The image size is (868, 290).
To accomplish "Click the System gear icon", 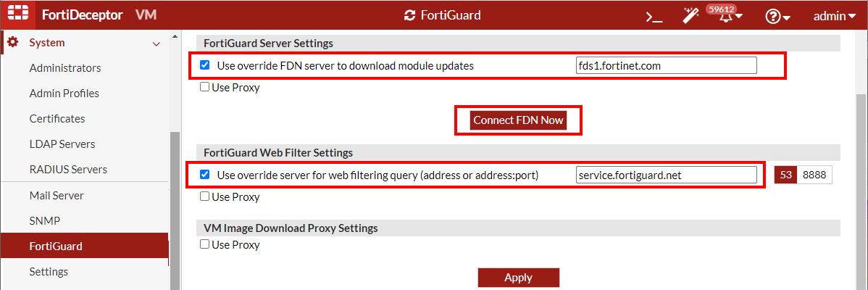I will (12, 43).
